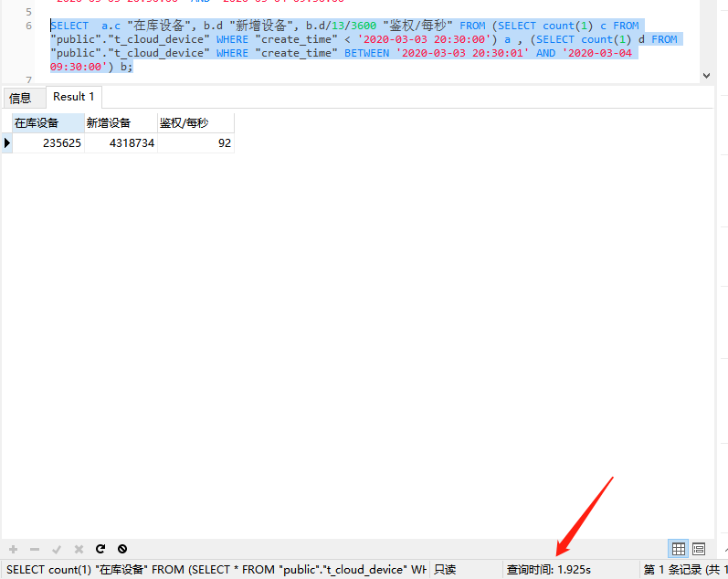Select the 查询时间: 1.925s status text
The image size is (728, 579).
click(548, 570)
